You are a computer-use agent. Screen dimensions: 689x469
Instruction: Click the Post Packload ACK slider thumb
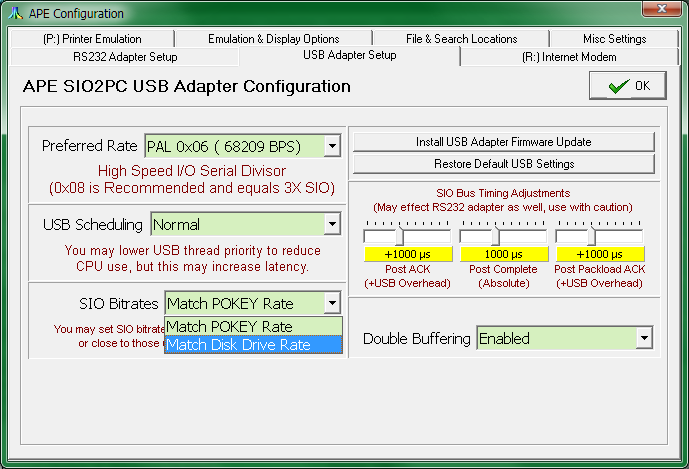(592, 236)
